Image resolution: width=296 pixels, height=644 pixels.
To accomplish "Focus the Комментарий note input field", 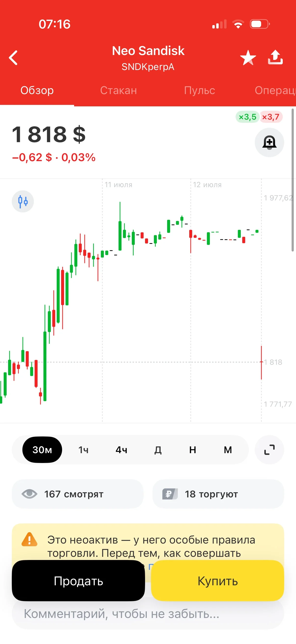I will point(148,614).
